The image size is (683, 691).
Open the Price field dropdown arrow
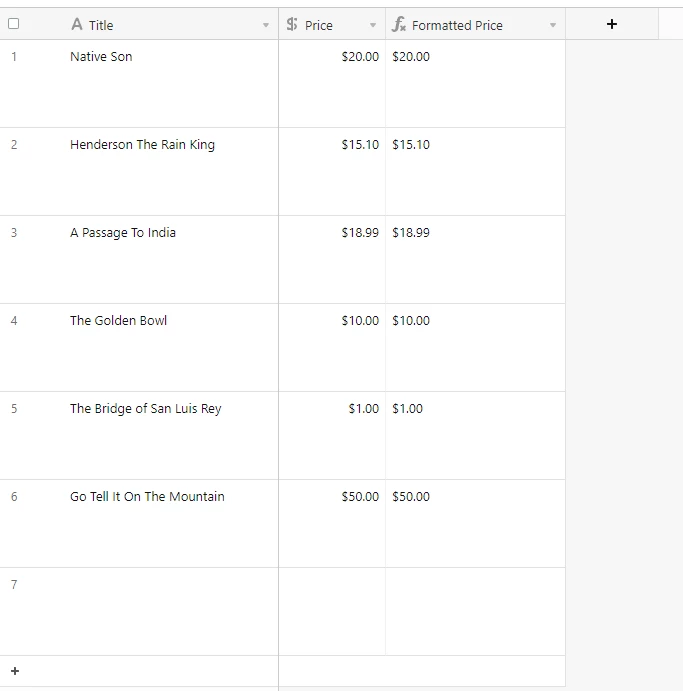click(373, 25)
